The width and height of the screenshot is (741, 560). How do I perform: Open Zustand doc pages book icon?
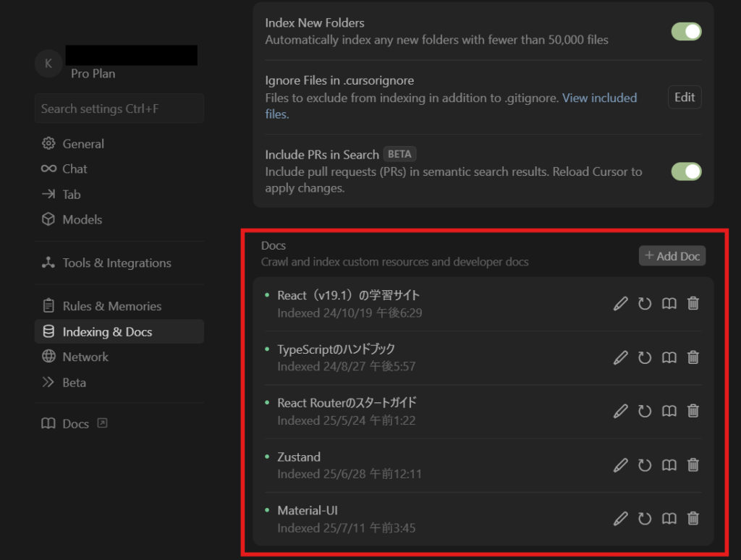(669, 465)
